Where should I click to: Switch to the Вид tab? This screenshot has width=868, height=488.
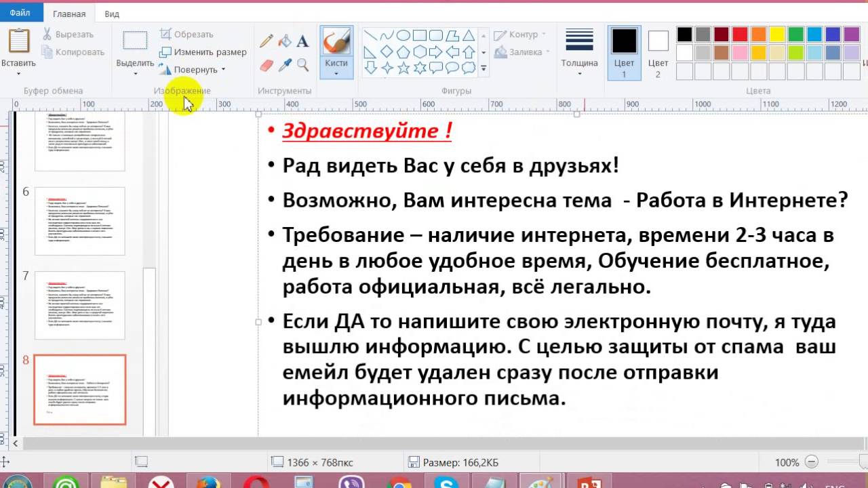pyautogui.click(x=112, y=14)
